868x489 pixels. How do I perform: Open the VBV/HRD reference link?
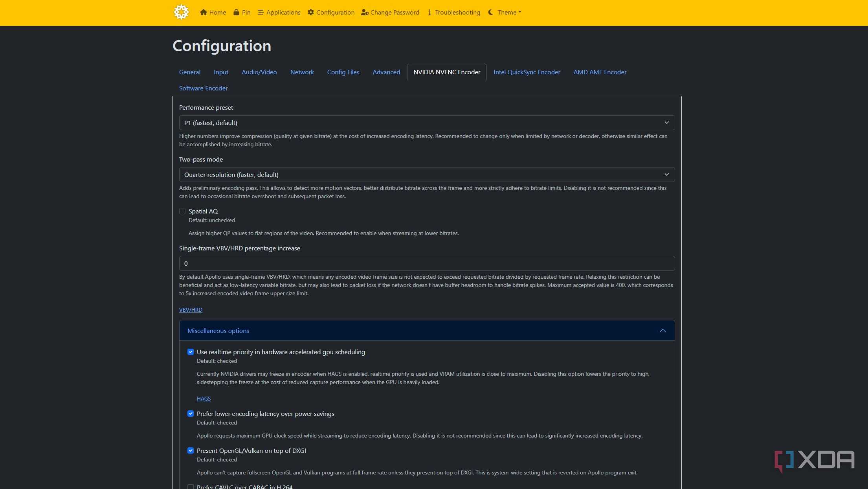click(191, 310)
